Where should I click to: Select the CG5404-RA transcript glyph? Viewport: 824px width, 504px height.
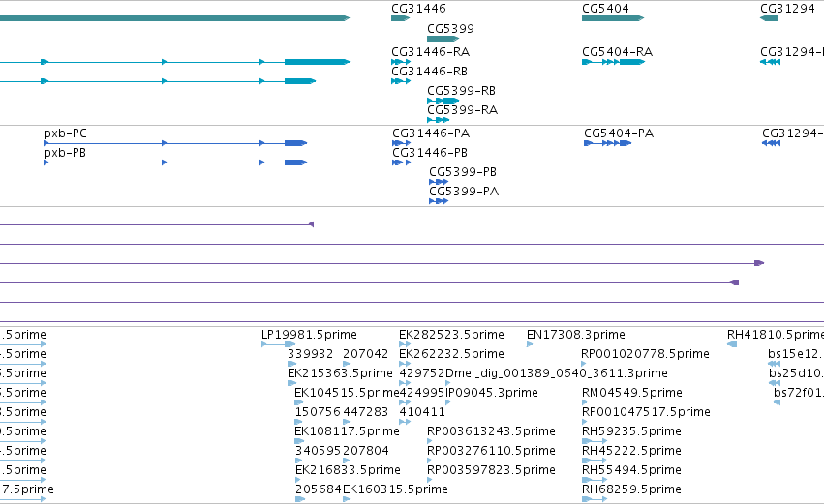(x=613, y=62)
